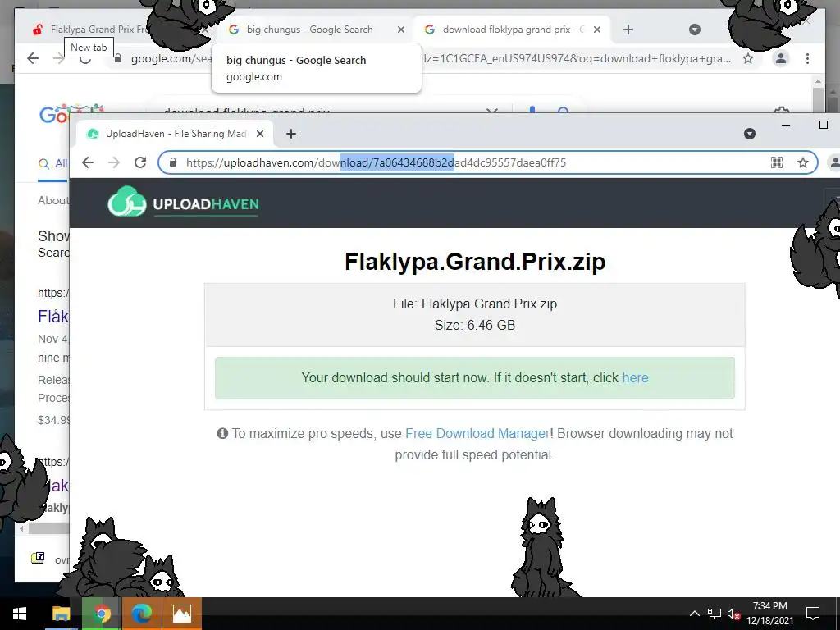Open tab search dropdown in UploadHaven window
Image resolution: width=840 pixels, height=630 pixels.
click(750, 134)
